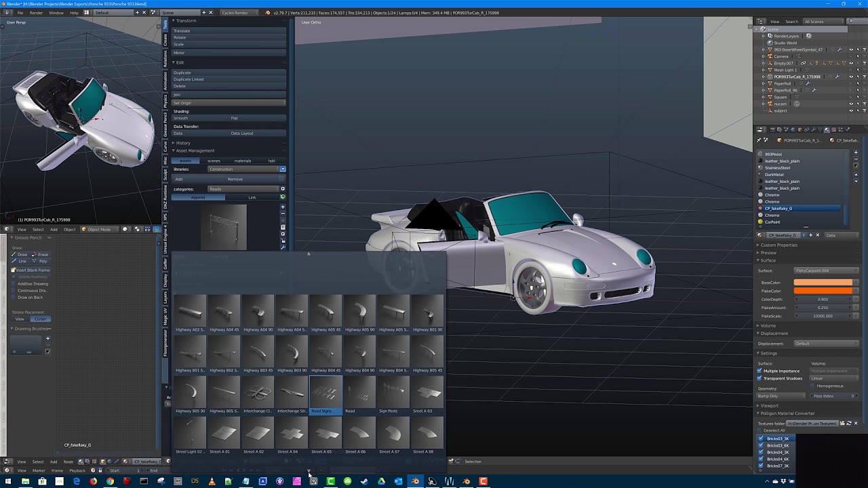868x488 pixels.
Task: Open the Object Mode dropdown
Action: 99,229
